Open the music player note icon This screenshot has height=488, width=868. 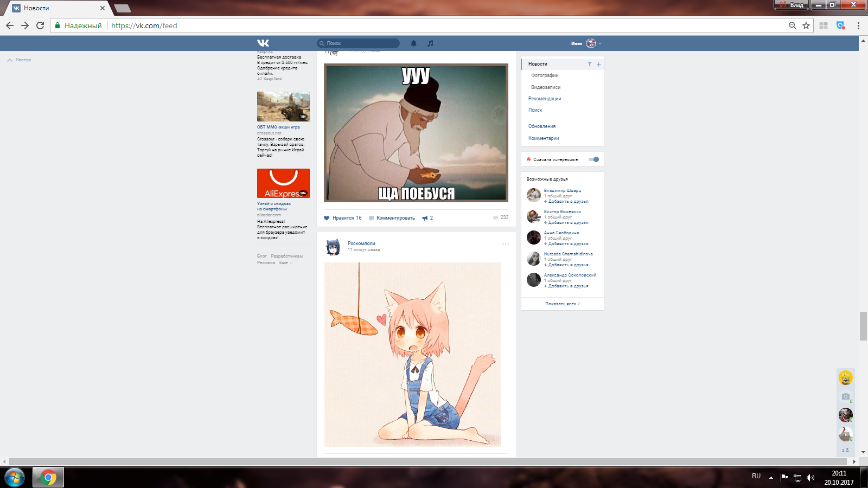pyautogui.click(x=430, y=43)
